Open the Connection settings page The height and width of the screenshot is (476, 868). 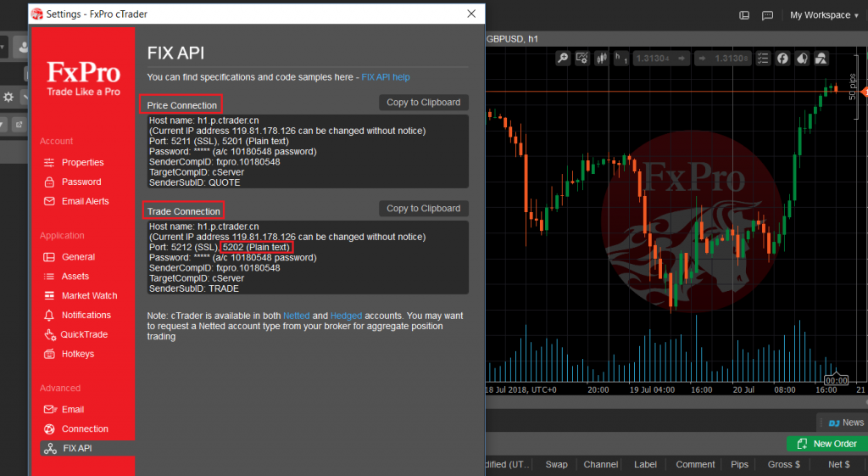76,428
